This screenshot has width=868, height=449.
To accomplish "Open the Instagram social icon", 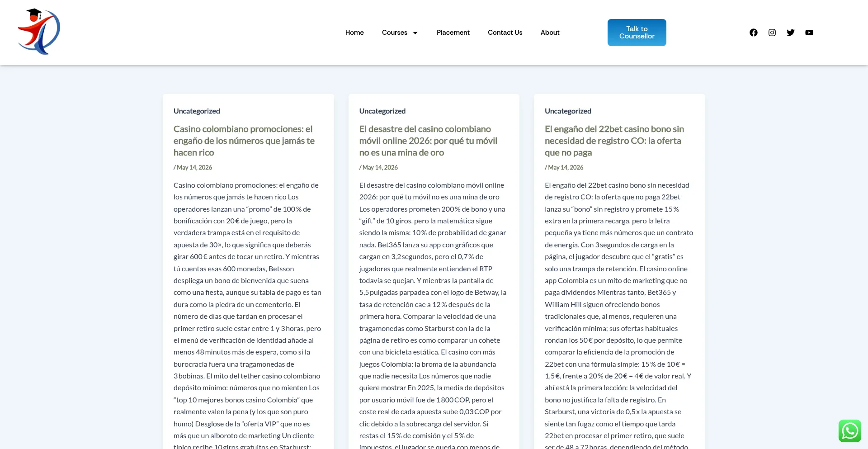I will pos(772,33).
